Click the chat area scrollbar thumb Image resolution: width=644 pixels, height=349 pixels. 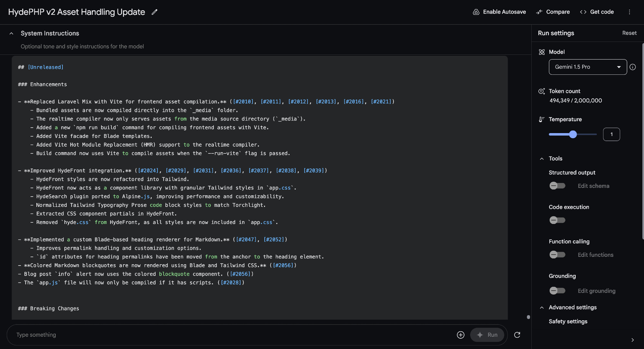528,317
